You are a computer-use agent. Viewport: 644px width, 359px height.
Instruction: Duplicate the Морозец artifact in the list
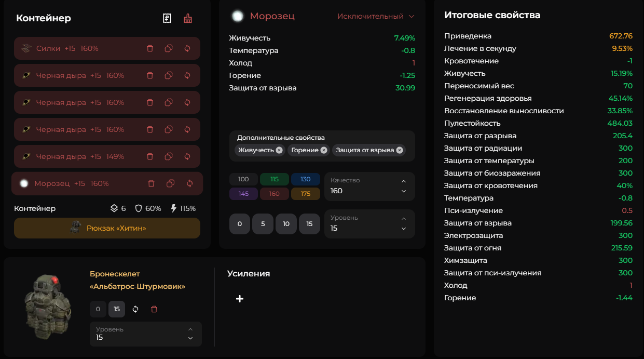170,183
